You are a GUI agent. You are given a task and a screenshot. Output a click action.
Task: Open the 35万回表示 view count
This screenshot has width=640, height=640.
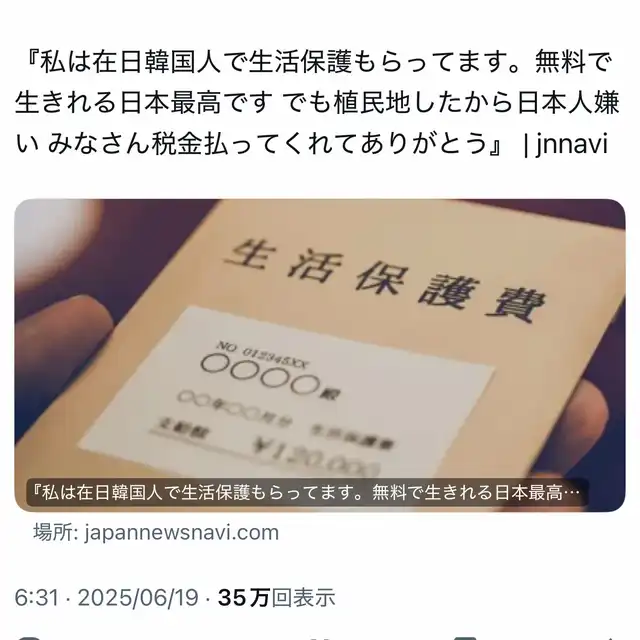pos(276,598)
